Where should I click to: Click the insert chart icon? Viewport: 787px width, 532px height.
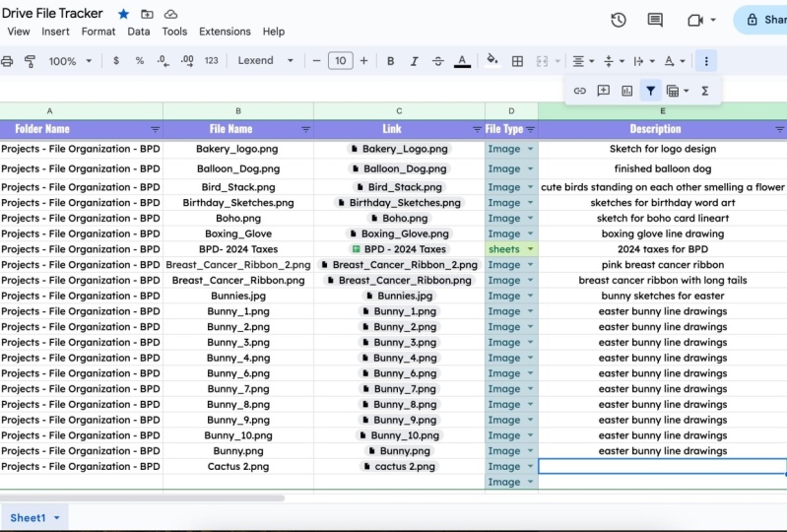[626, 91]
